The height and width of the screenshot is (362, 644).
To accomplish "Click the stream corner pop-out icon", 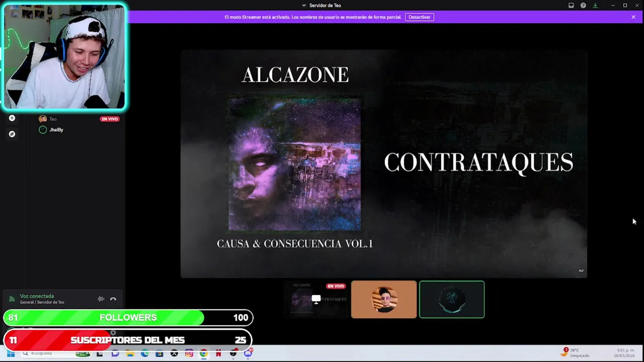I will pyautogui.click(x=581, y=270).
